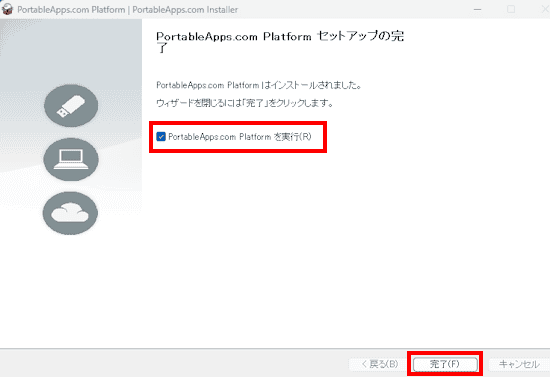Uncheck the PortableApps.com Platform を実行(R) checkbox

point(161,136)
